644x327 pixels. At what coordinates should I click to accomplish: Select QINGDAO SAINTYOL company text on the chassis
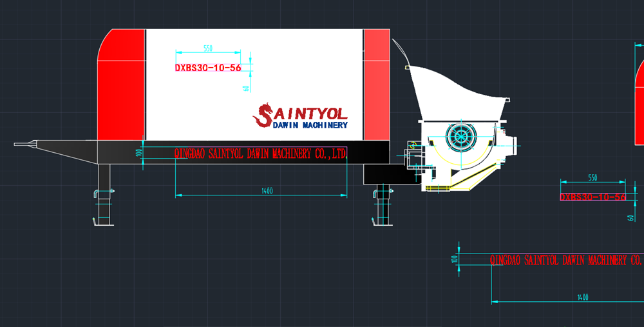[x=261, y=154]
